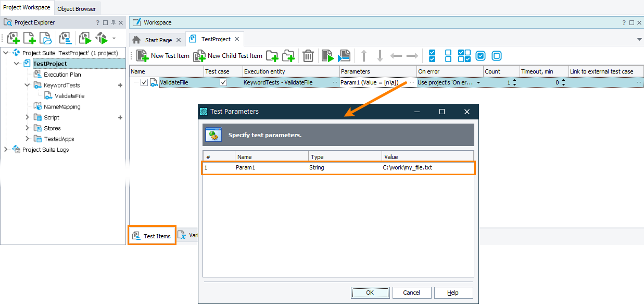Run the selected ValidateFile test item
644x304 pixels.
(x=327, y=56)
